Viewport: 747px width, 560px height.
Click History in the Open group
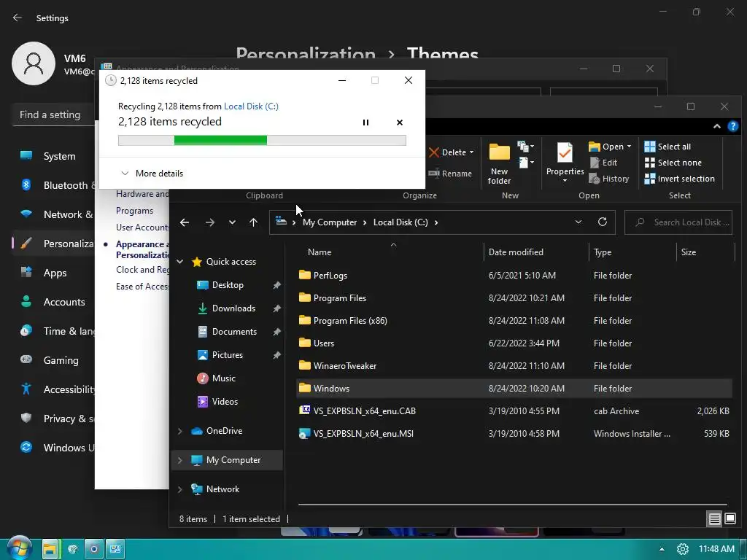[x=609, y=179]
